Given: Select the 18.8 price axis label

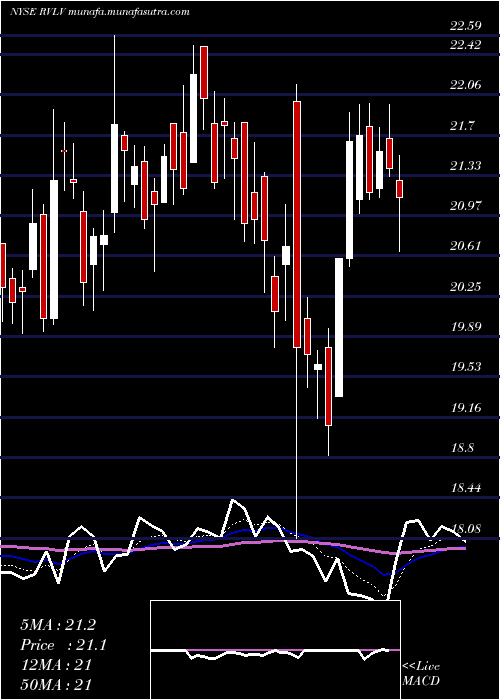Looking at the screenshot, I should [x=462, y=448].
